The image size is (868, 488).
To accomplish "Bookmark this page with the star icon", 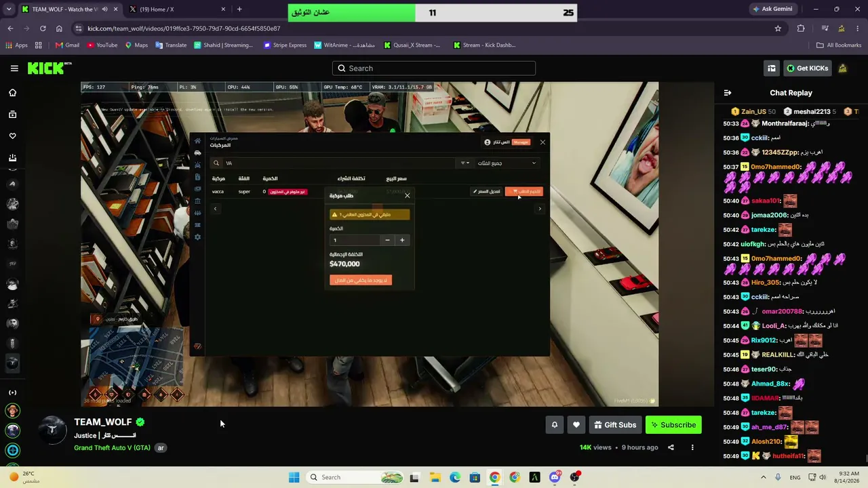I will [778, 28].
